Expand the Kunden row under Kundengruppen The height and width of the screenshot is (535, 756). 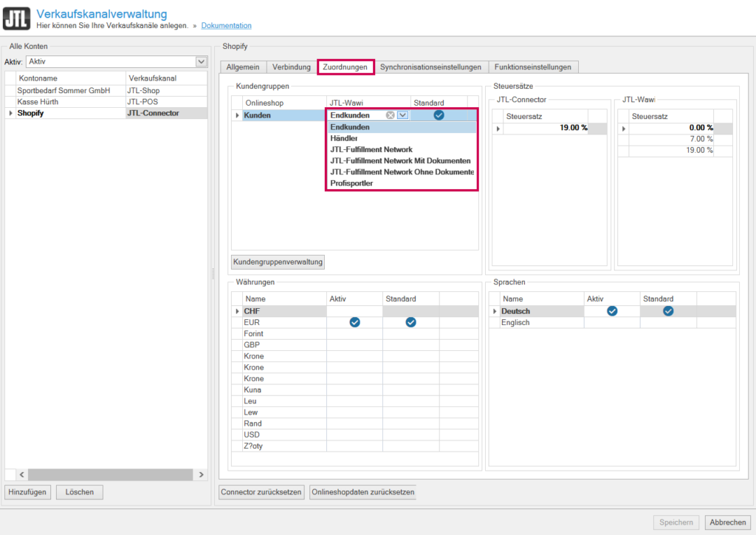[238, 115]
